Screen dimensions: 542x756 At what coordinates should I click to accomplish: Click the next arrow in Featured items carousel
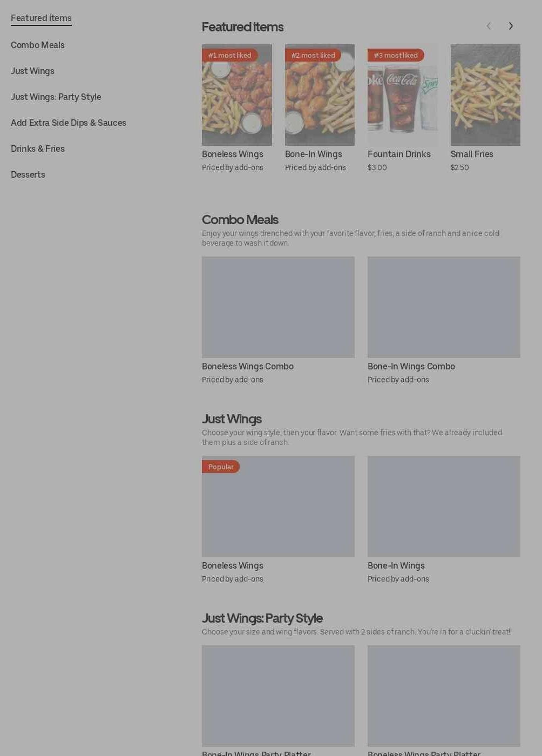(511, 26)
